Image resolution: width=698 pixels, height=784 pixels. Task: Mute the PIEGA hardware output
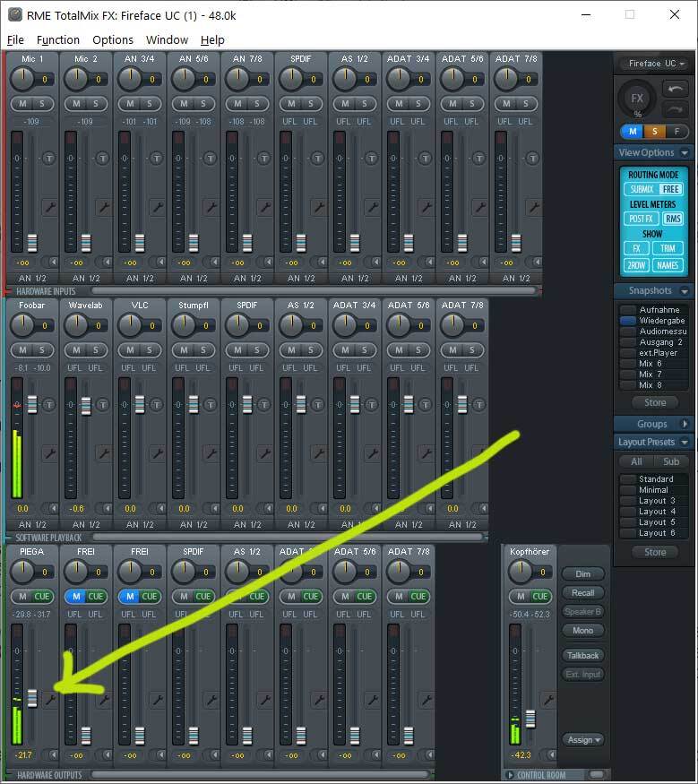pos(22,597)
